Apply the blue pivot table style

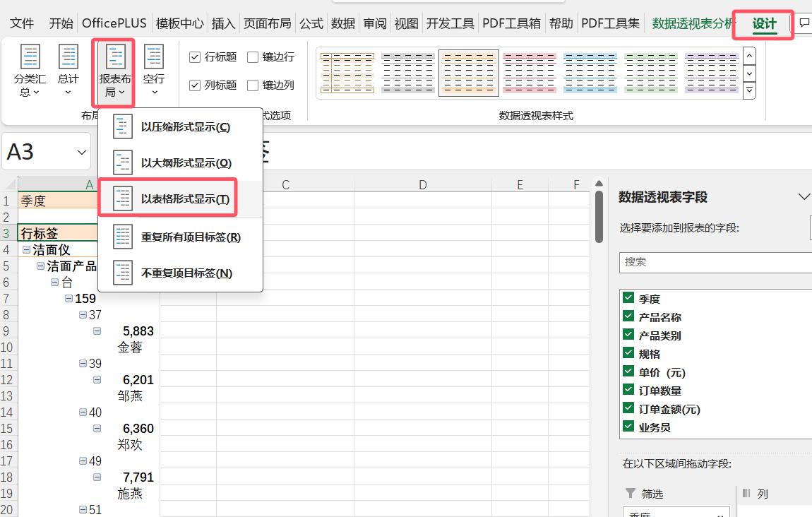590,73
